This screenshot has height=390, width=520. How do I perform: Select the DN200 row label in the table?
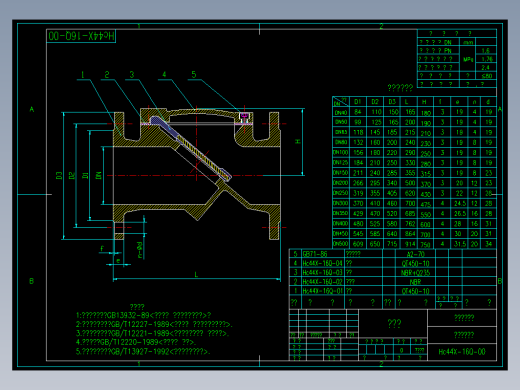(340, 183)
